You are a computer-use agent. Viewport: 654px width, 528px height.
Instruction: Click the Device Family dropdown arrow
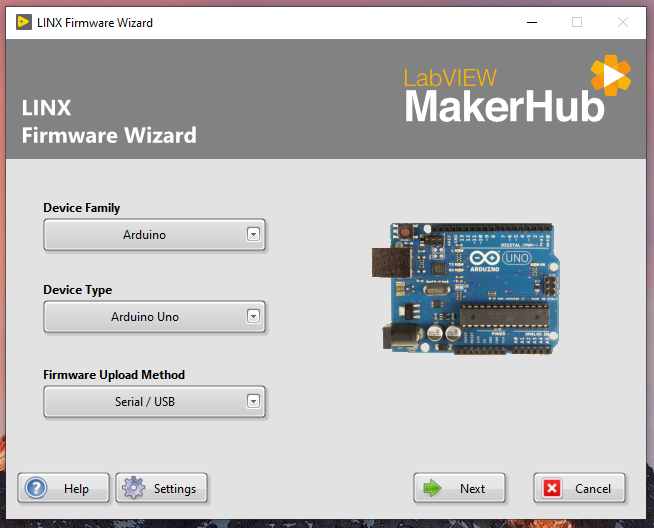pyautogui.click(x=253, y=234)
